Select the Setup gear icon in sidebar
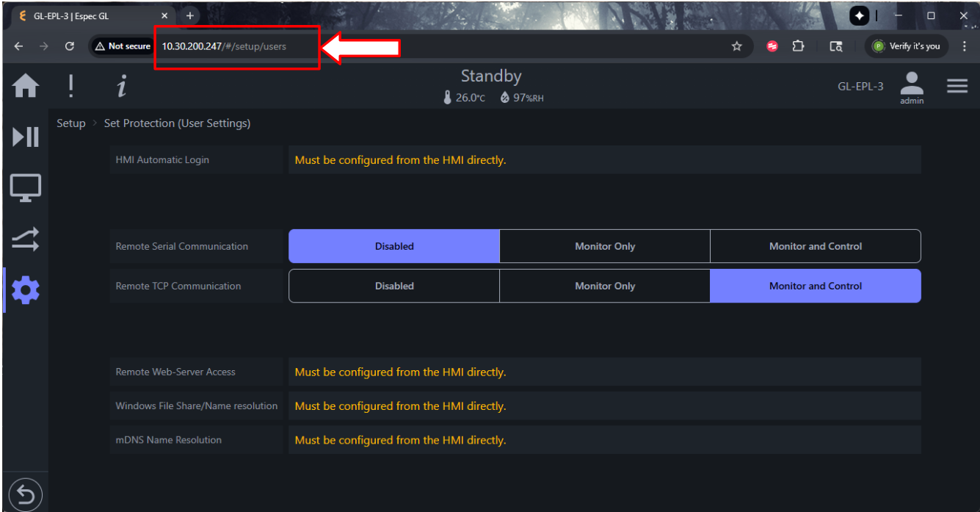The image size is (980, 512). pos(26,291)
